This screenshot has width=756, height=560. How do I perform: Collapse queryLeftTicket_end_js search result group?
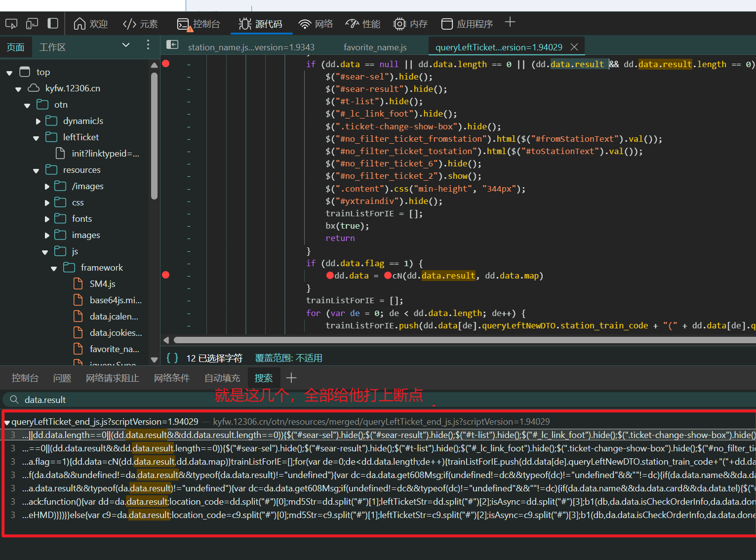click(7, 423)
